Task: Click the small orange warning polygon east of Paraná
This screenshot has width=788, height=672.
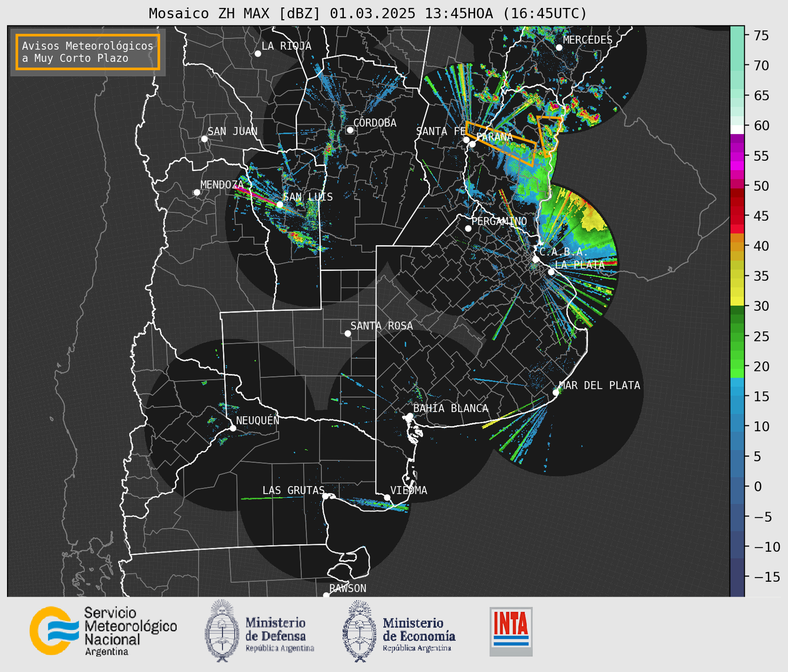Action: (x=549, y=136)
